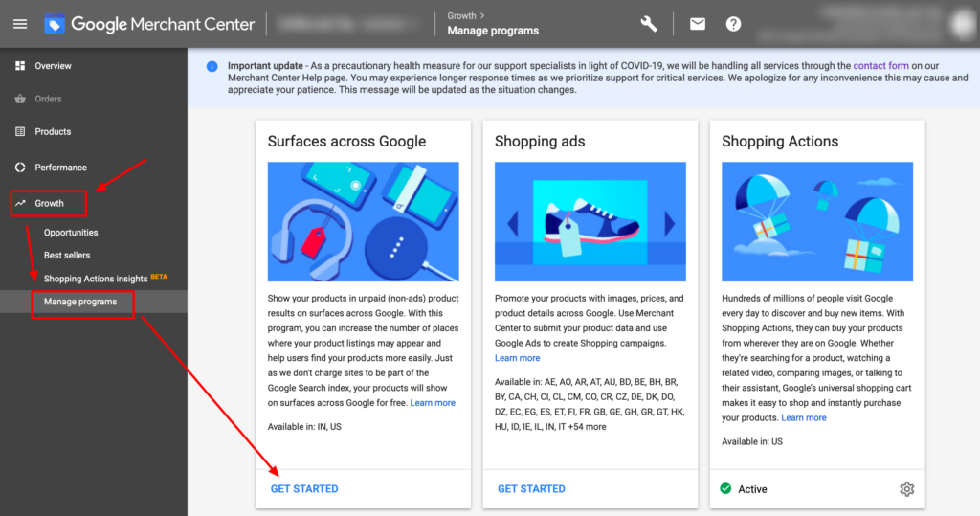This screenshot has height=516, width=980.
Task: Click the Shopping ads sneaker illustration
Action: coord(590,221)
